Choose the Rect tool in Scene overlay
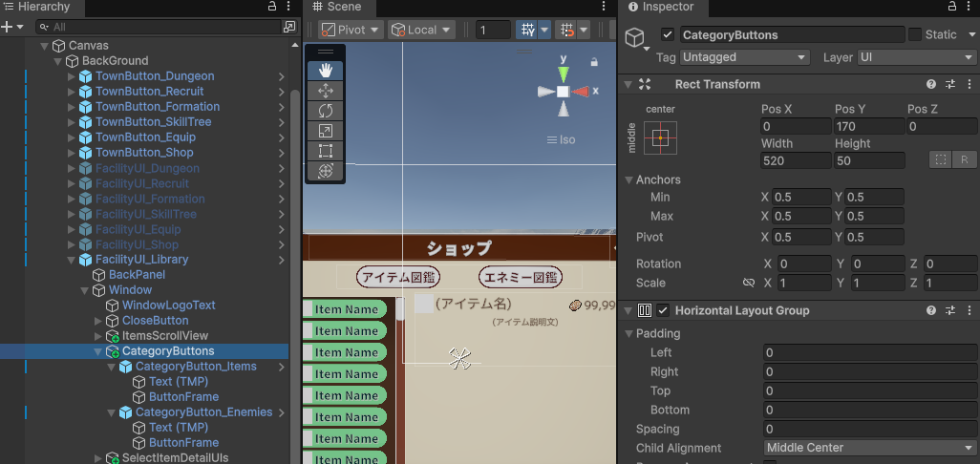 pyautogui.click(x=325, y=151)
